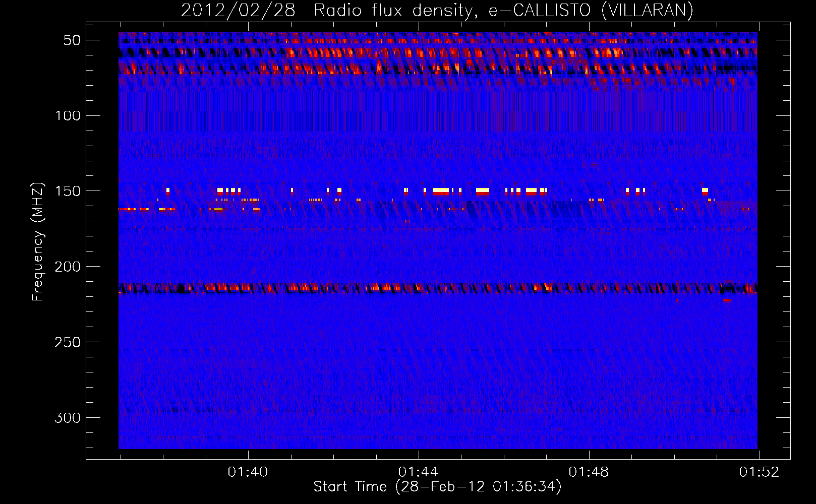This screenshot has height=504, width=816.
Task: Select the 250 frequency tick label
Action: pyautogui.click(x=68, y=342)
